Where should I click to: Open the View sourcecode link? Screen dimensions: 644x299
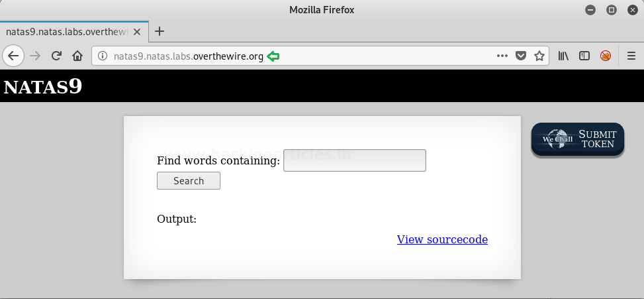442,239
